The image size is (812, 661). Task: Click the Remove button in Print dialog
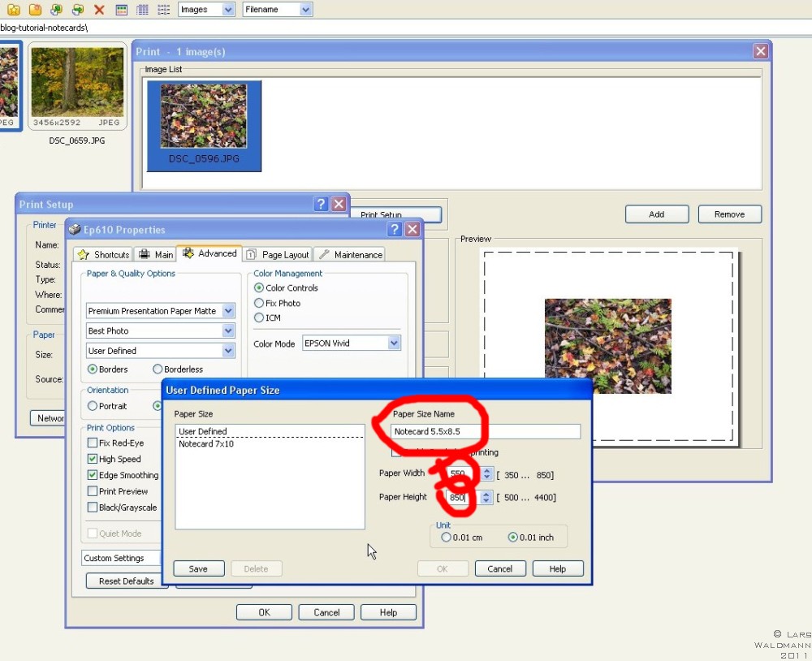(x=729, y=214)
